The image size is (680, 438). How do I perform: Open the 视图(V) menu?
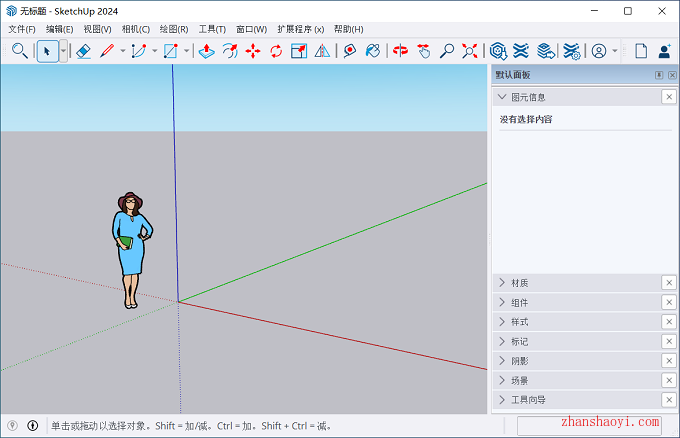coord(98,29)
